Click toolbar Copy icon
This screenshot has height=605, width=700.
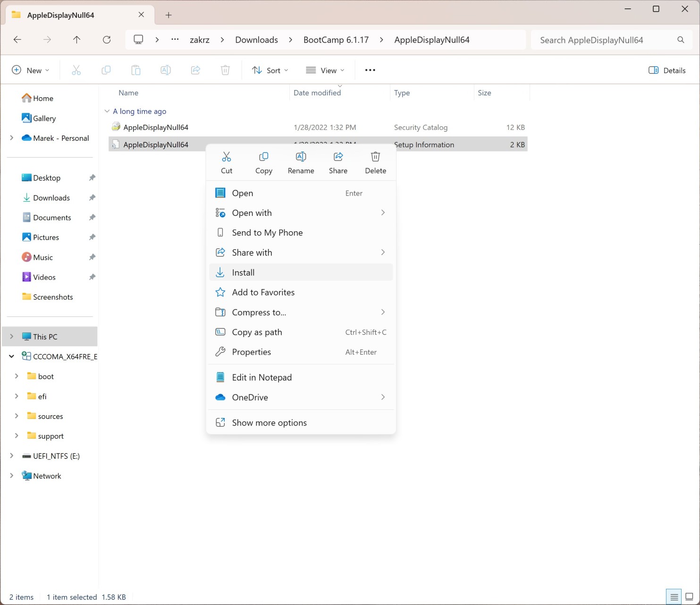click(106, 70)
